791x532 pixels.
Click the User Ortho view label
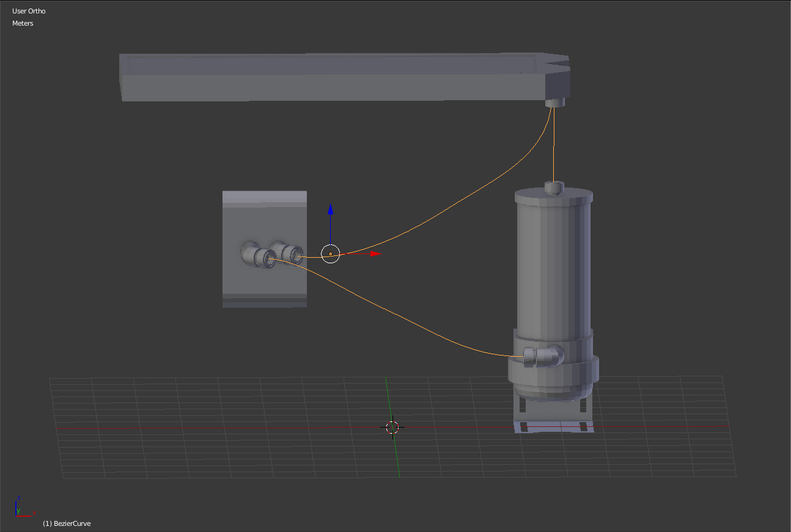click(x=29, y=10)
